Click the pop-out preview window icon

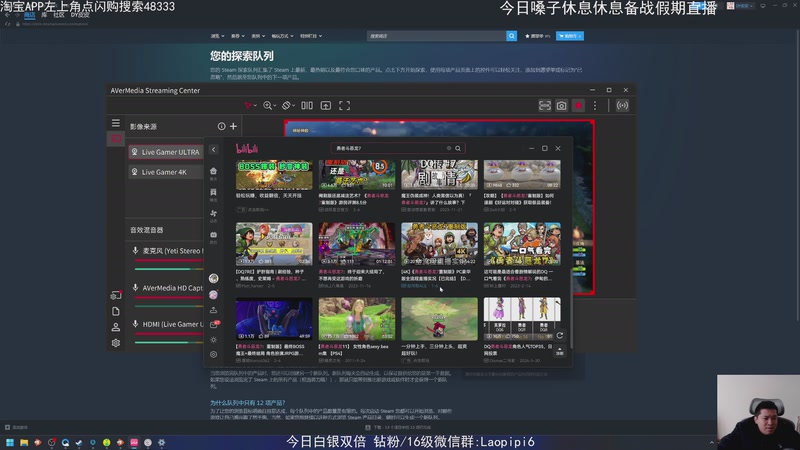tap(326, 106)
